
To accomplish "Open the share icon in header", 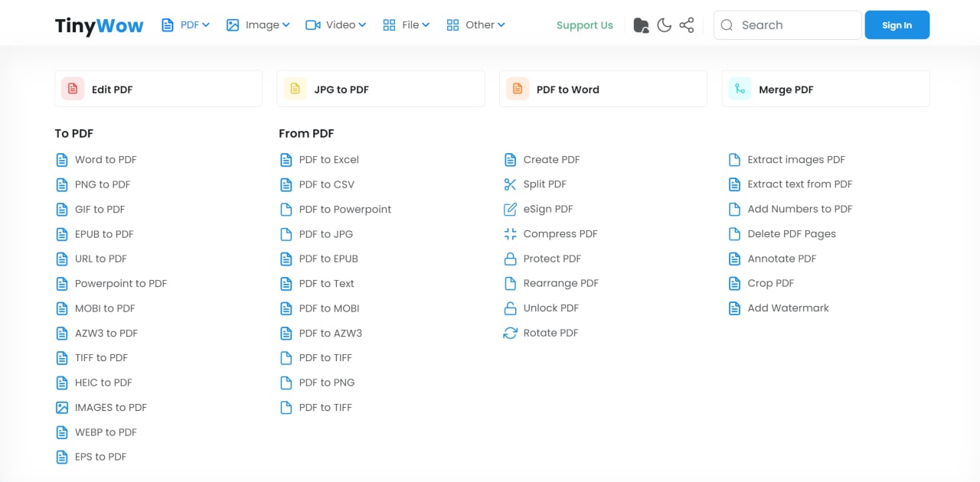I will click(x=687, y=25).
